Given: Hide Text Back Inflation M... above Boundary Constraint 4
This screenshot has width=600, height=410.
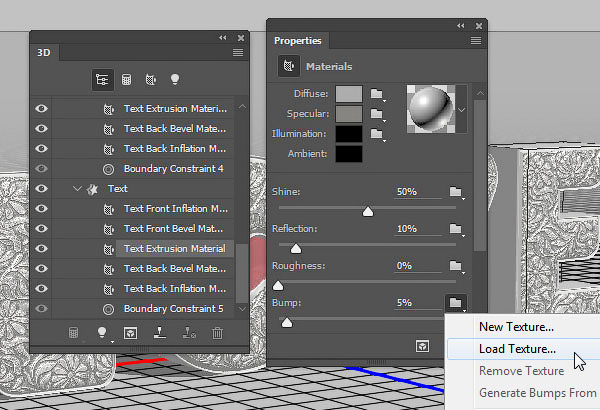Looking at the screenshot, I should 41,148.
